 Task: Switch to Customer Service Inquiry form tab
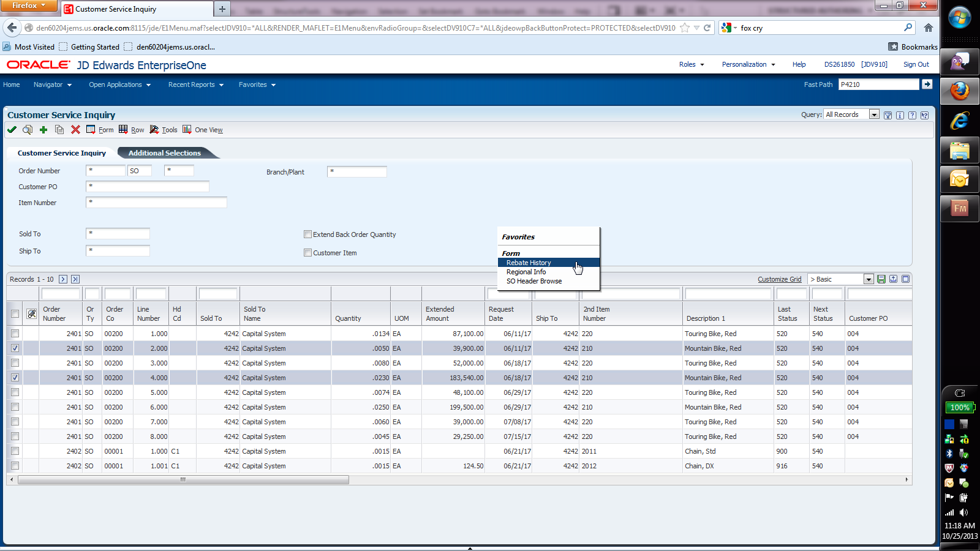(x=61, y=153)
